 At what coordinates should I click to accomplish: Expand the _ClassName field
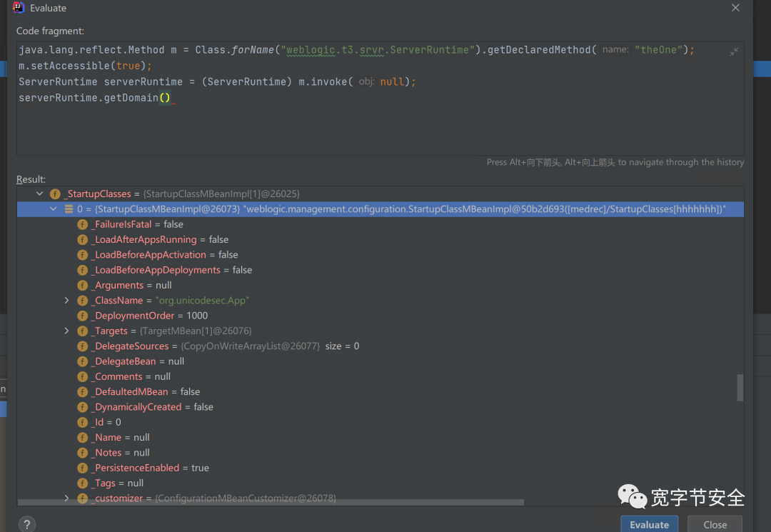(67, 301)
